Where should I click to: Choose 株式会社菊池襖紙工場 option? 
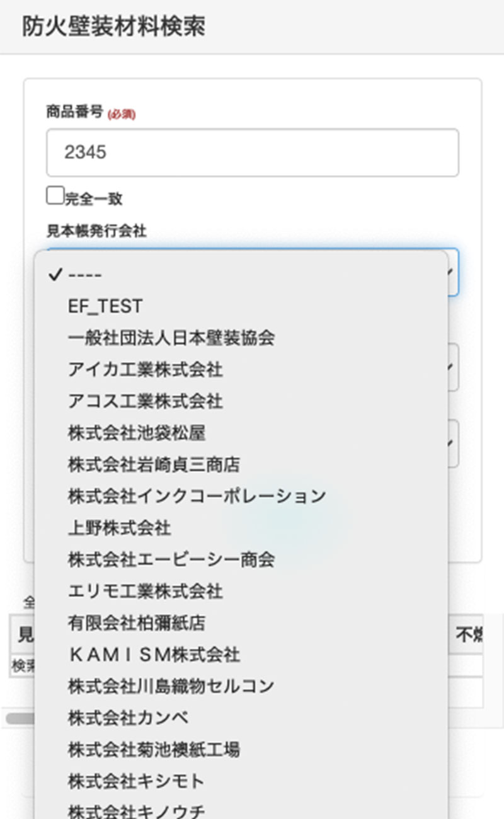[154, 749]
